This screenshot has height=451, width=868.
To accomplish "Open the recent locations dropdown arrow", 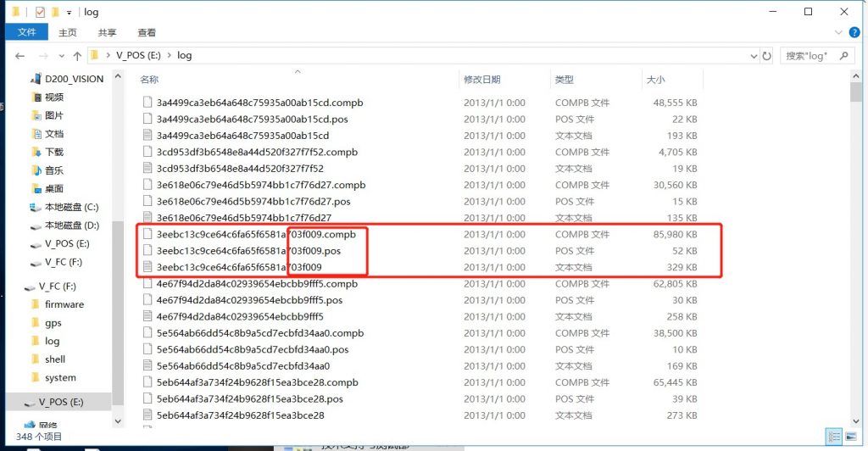I will click(x=61, y=56).
